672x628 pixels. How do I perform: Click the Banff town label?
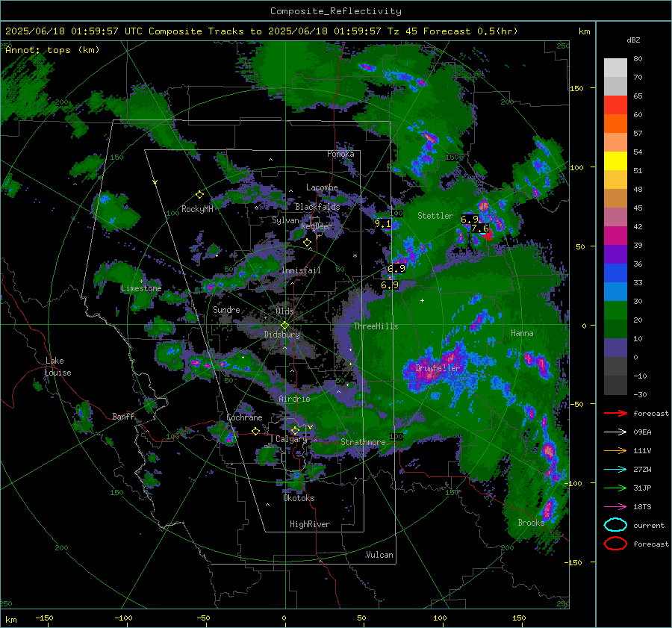coord(123,417)
